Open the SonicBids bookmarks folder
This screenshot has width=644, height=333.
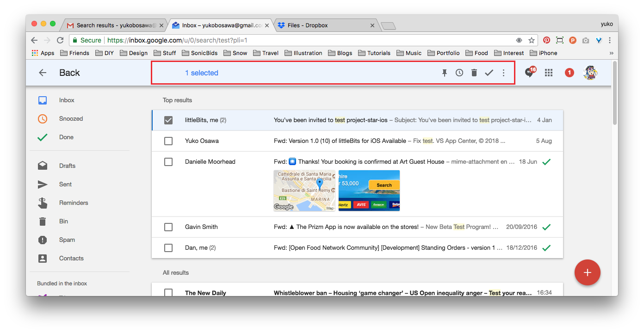[200, 53]
